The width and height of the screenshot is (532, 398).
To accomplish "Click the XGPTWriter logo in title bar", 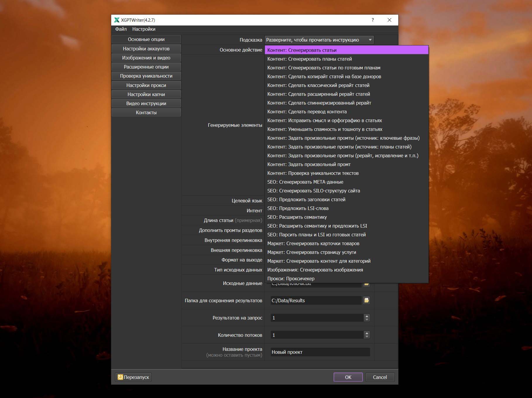I will pos(117,20).
